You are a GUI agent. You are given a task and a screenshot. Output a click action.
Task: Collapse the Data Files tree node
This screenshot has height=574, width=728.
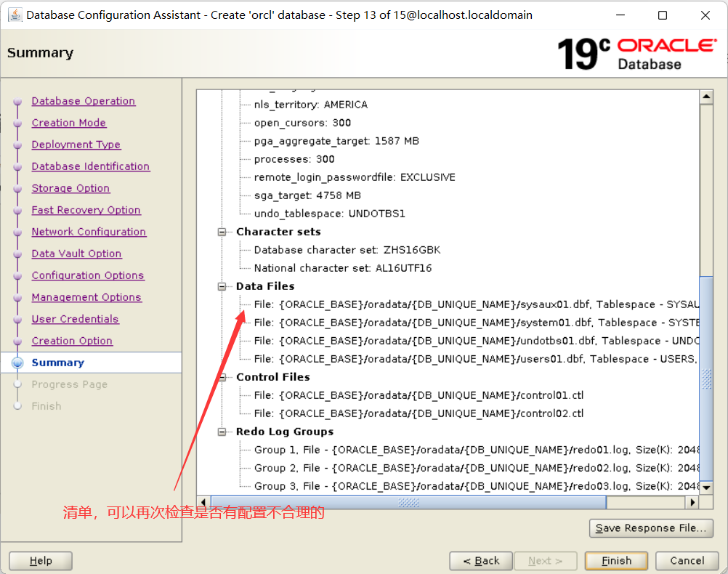pos(222,286)
